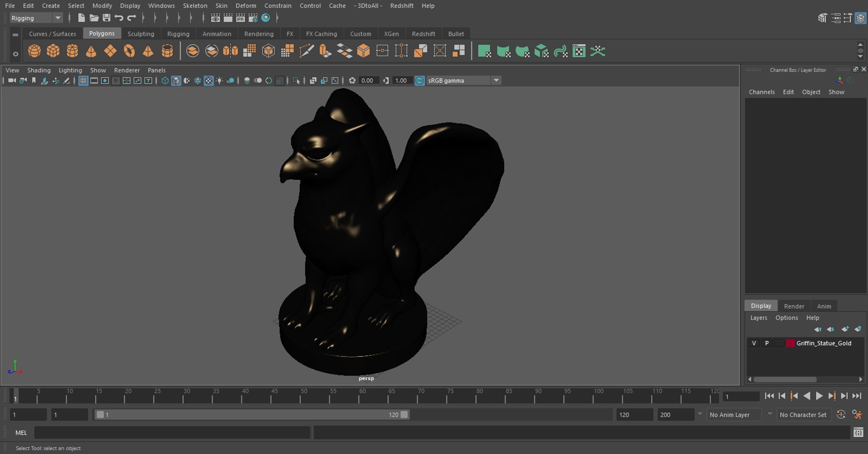
Task: Click the IPR render icon
Action: point(241,18)
